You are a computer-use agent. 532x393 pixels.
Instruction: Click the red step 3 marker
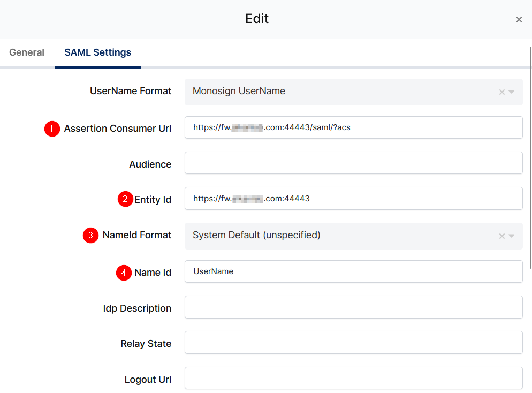[90, 235]
